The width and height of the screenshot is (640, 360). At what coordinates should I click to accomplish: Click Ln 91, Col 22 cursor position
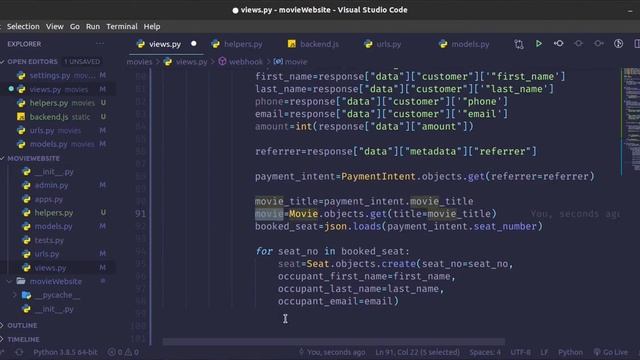[x=417, y=352]
